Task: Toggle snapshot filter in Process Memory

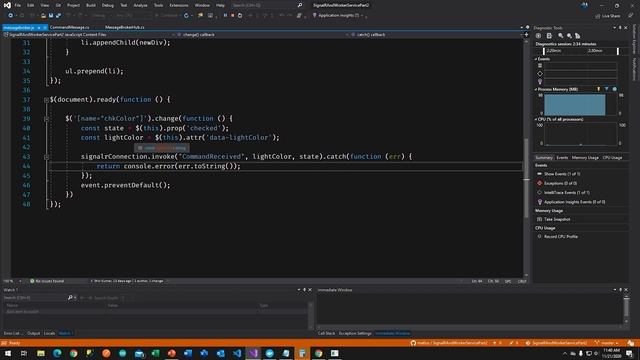Action: (607, 89)
